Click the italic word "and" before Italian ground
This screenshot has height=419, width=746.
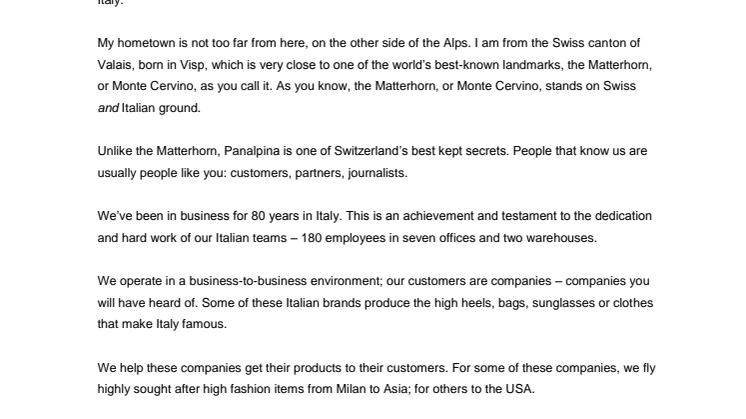(x=108, y=108)
